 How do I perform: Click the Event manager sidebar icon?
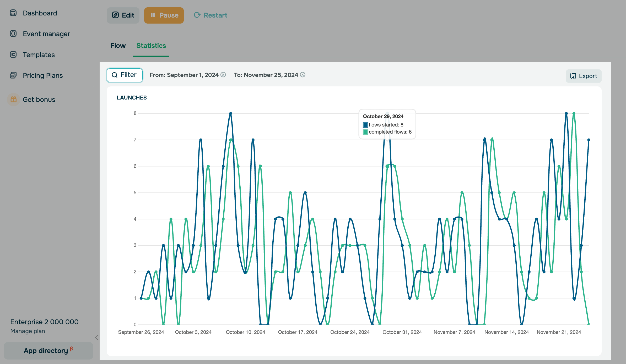click(x=13, y=34)
